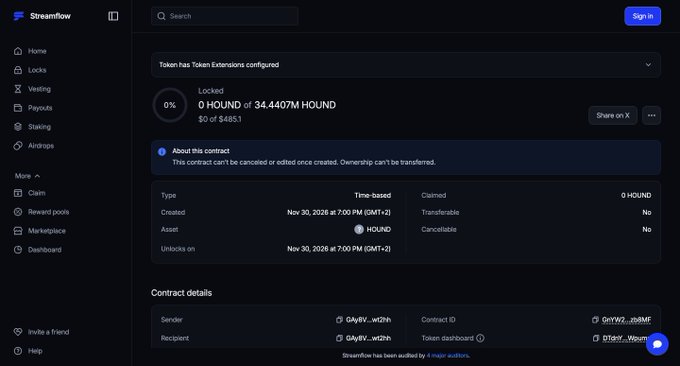Click the Help question mark icon
Image resolution: width=680 pixels, height=366 pixels.
tap(18, 351)
